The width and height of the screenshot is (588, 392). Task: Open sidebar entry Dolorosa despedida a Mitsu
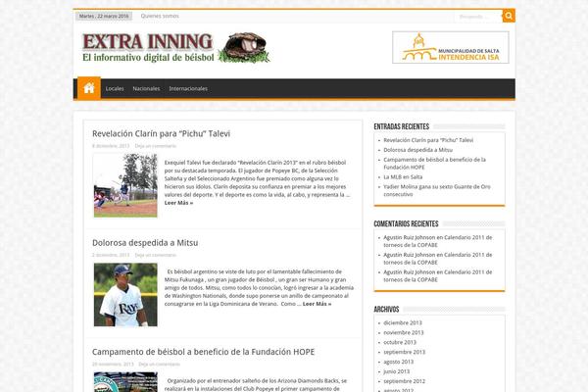(x=417, y=150)
